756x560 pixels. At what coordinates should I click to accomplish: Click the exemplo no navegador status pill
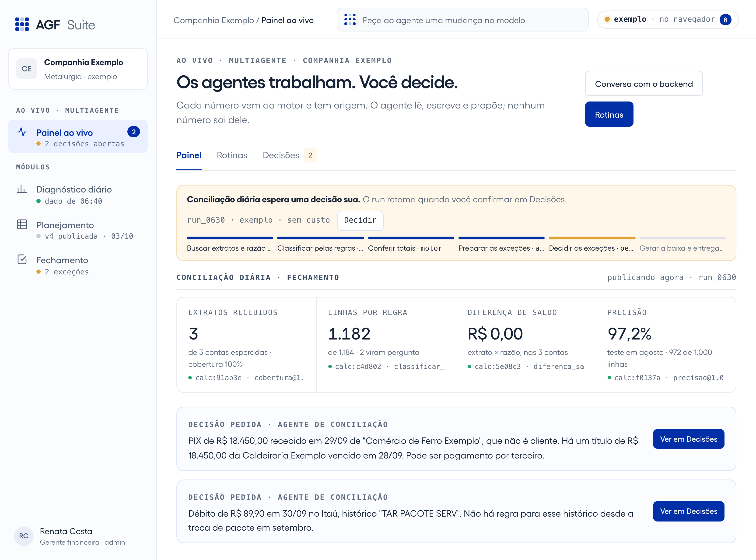pyautogui.click(x=668, y=20)
